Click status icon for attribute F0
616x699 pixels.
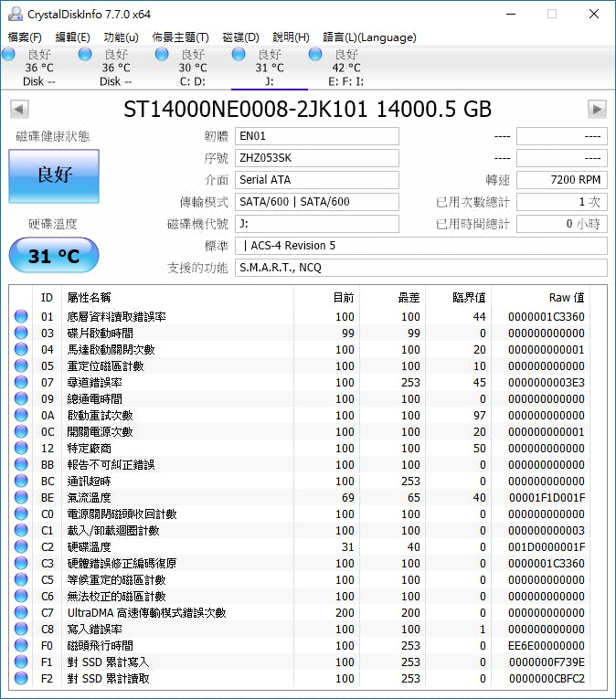tap(21, 646)
